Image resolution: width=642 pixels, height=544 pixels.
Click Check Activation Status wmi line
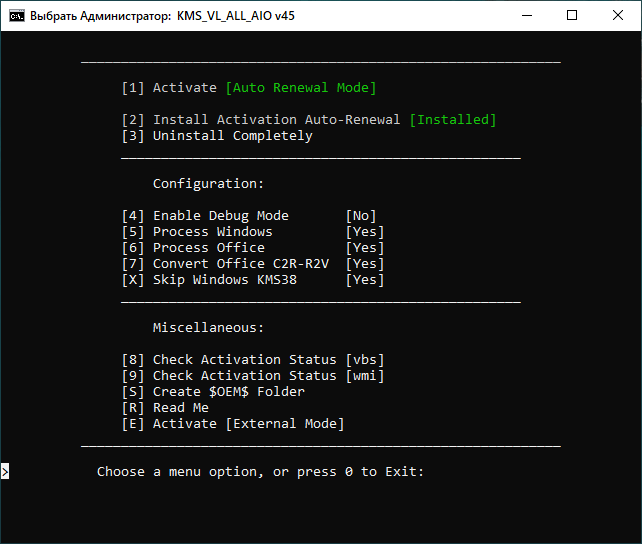252,376
